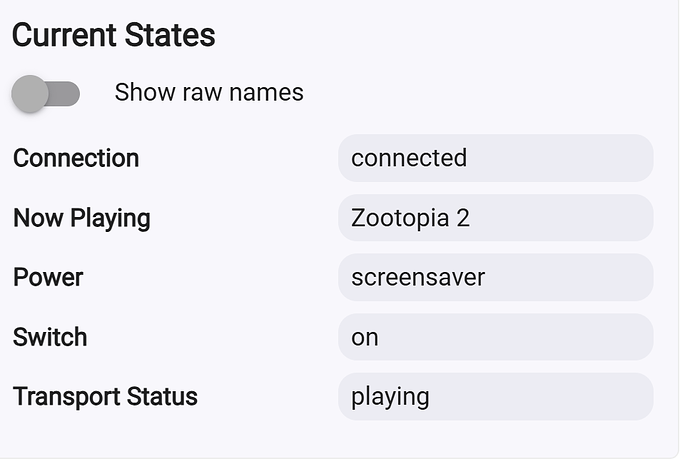
Task: Click the screensaver text in Power row
Action: coord(418,278)
